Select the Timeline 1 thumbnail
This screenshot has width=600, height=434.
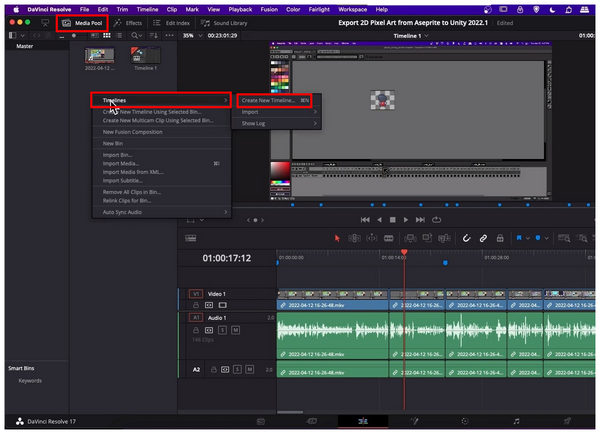coord(145,55)
